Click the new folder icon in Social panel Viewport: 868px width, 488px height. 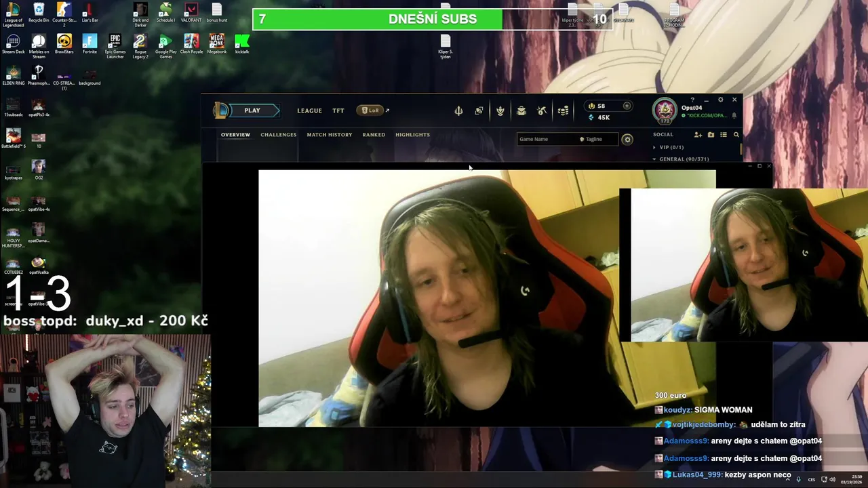(711, 135)
